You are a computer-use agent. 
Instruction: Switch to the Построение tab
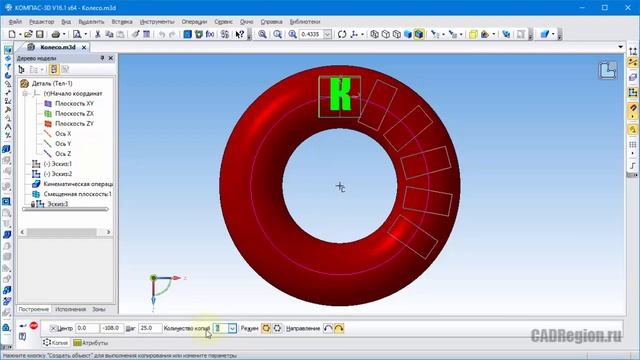pos(33,309)
